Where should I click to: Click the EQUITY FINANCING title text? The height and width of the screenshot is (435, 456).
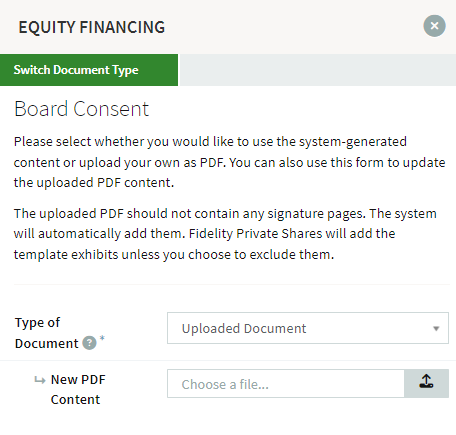[92, 27]
